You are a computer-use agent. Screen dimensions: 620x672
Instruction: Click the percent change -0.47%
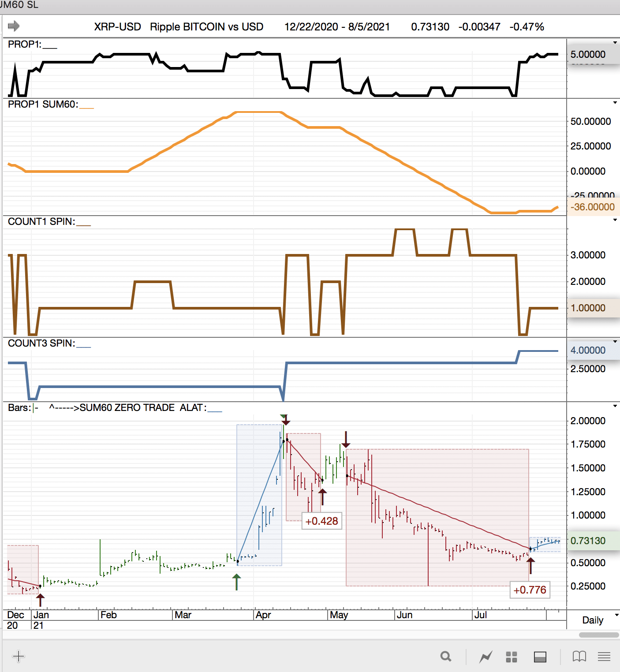coord(527,27)
